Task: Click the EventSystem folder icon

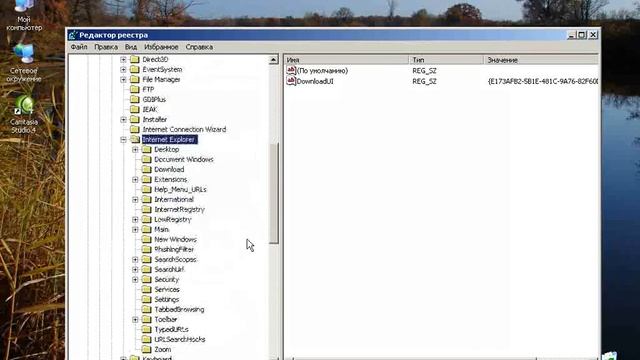Action: pyautogui.click(x=135, y=69)
